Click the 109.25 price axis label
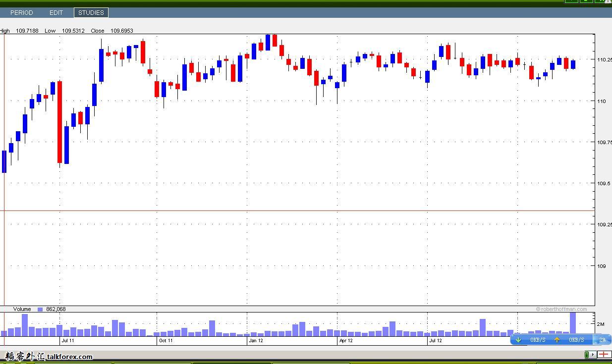Screen dimensions: 612x364 pyautogui.click(x=605, y=224)
